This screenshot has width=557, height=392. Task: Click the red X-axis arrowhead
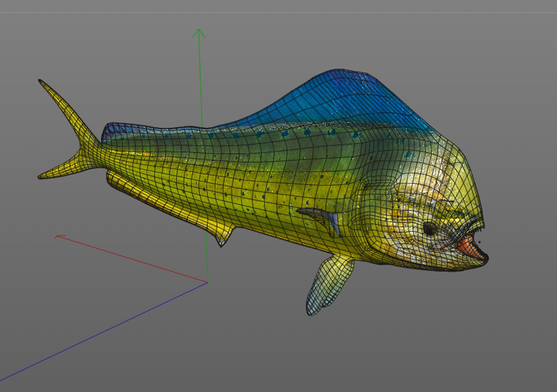pyautogui.click(x=59, y=237)
